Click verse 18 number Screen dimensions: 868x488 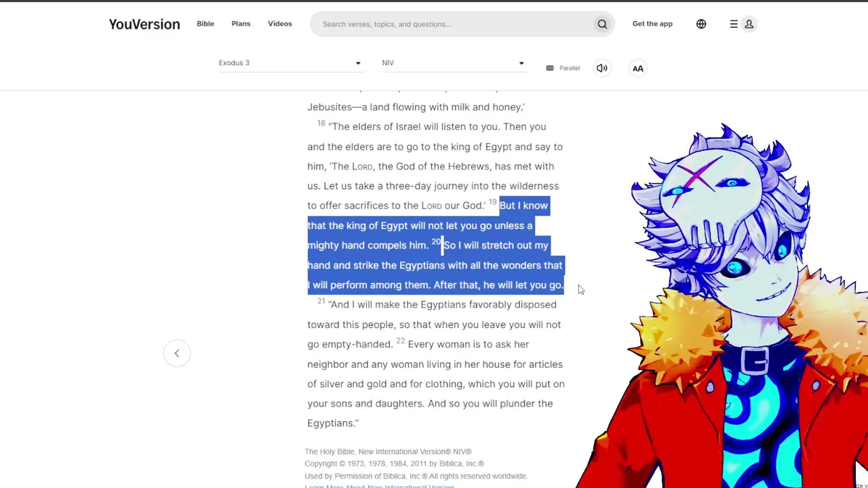[x=321, y=123]
